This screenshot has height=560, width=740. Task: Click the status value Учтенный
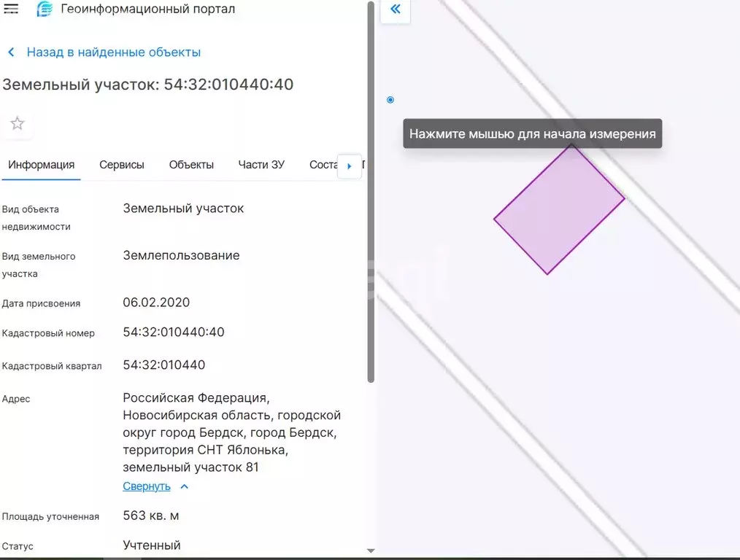[152, 545]
